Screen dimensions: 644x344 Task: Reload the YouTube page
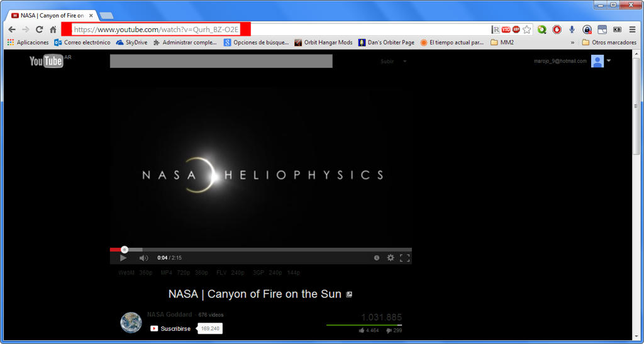[x=40, y=30]
